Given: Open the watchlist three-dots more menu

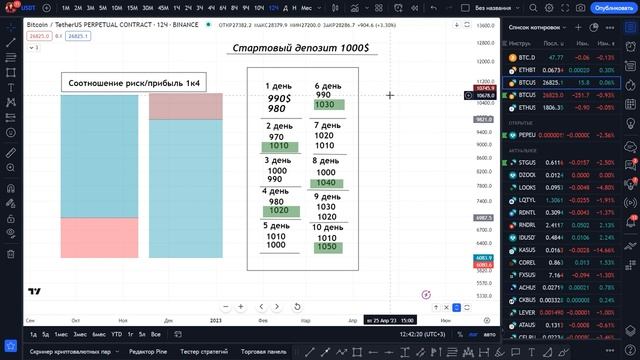Looking at the screenshot, I should click(x=610, y=27).
